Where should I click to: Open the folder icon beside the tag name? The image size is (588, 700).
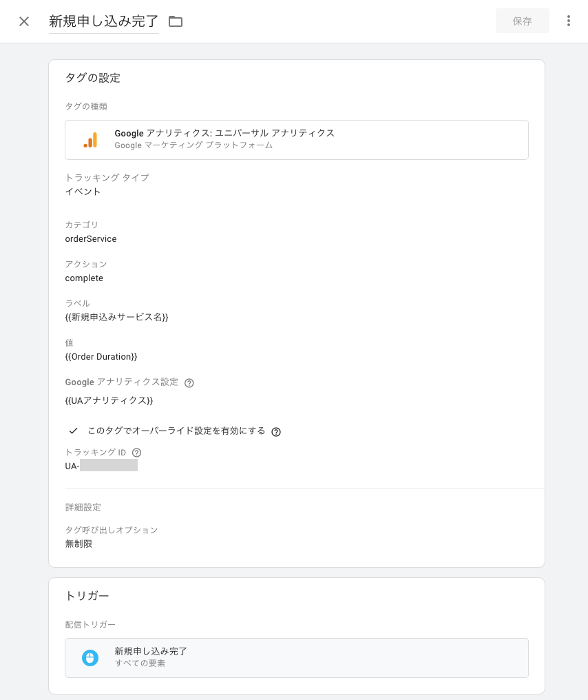coord(176,21)
